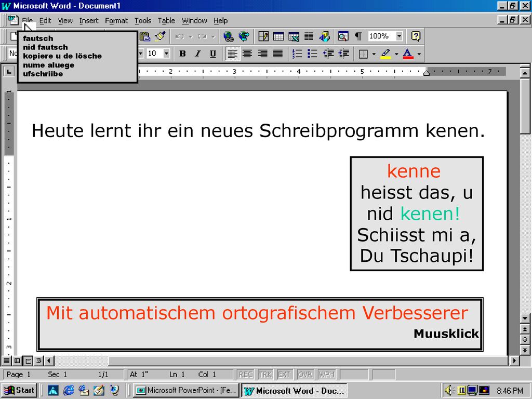Screen dimensions: 532x399
Task: Open the File menu
Action: pyautogui.click(x=27, y=20)
